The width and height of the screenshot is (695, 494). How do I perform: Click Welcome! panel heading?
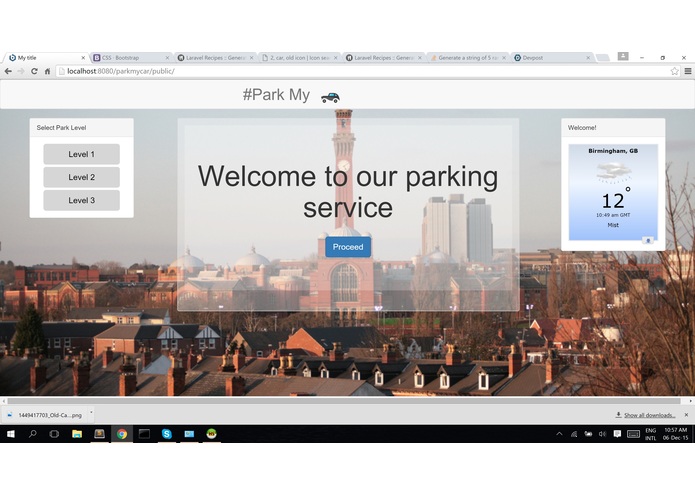[582, 128]
